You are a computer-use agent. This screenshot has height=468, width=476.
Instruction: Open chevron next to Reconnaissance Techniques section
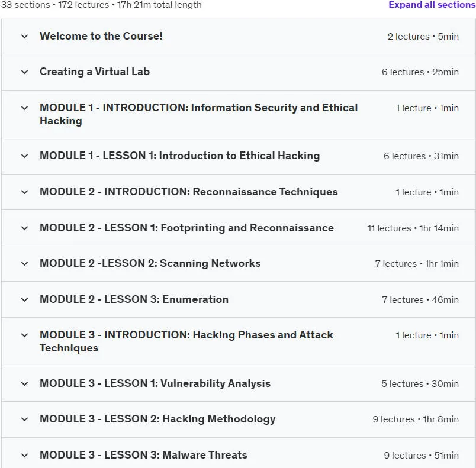(x=25, y=192)
